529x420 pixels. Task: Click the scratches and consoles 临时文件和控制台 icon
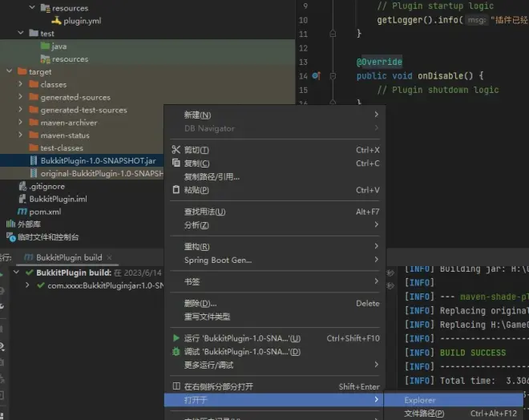(x=10, y=236)
